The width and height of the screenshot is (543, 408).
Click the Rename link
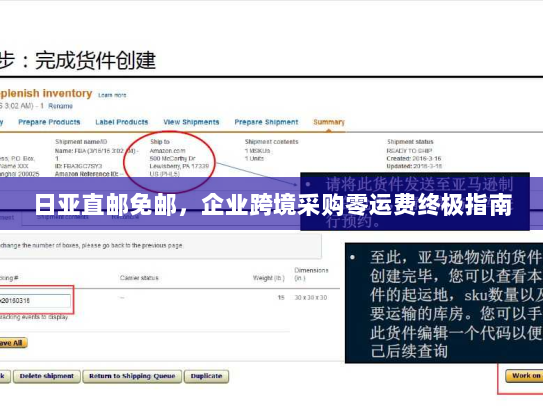click(60, 106)
